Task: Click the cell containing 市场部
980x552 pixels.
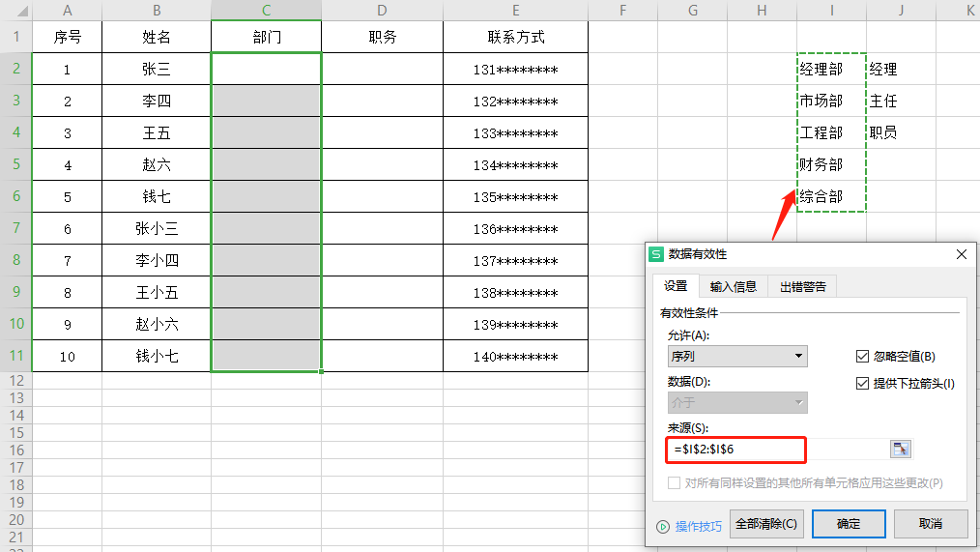Action: pyautogui.click(x=831, y=101)
